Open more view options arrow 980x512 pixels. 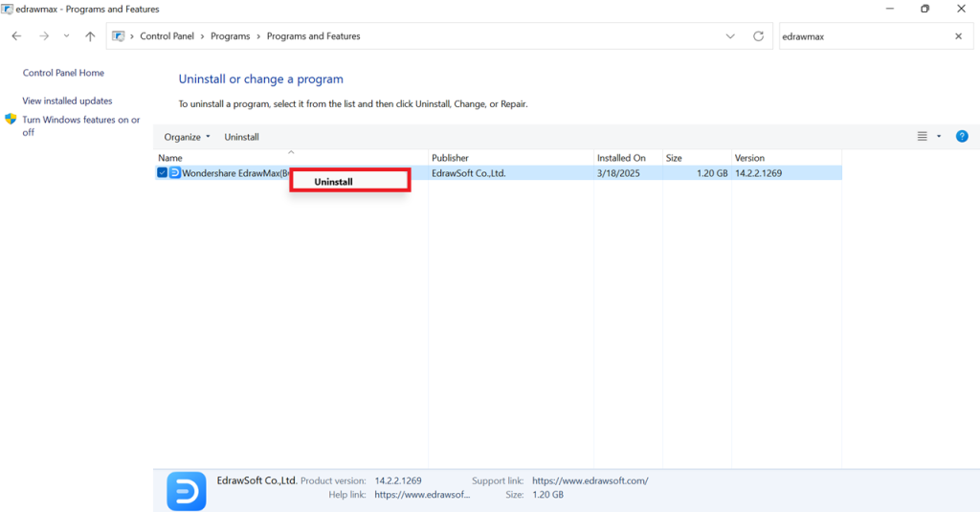939,136
